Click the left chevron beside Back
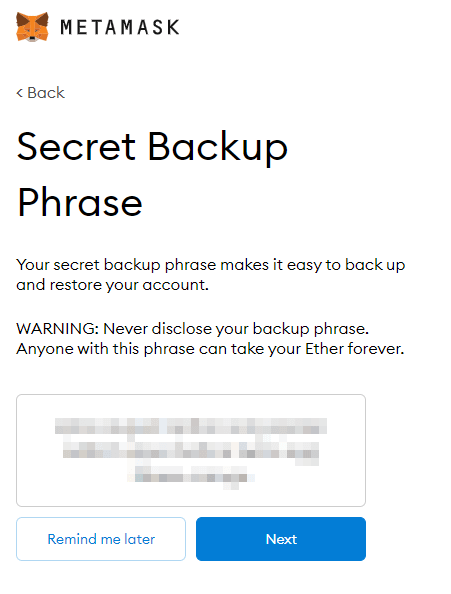Screen dimensions: 451x594 pos(20,93)
